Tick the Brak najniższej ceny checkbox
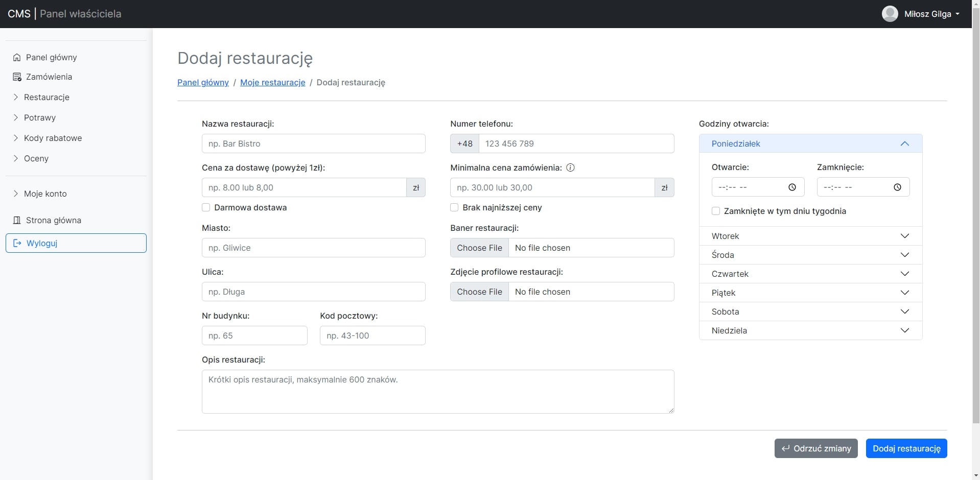The image size is (980, 480). coord(454,207)
